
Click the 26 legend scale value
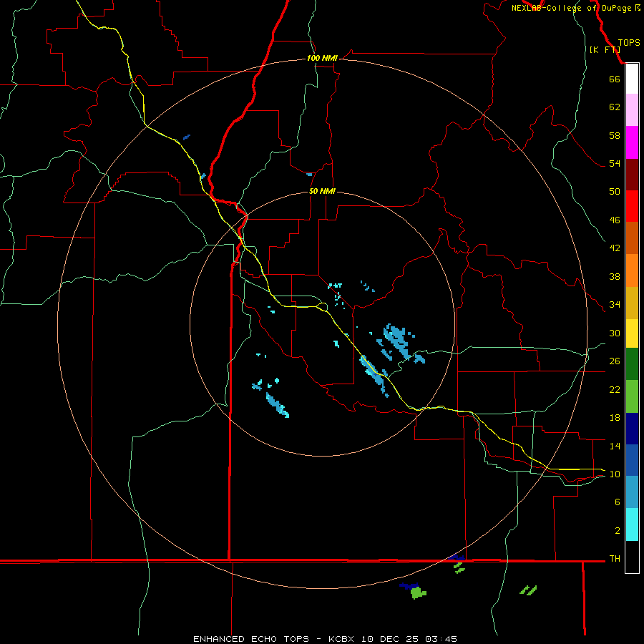click(615, 361)
